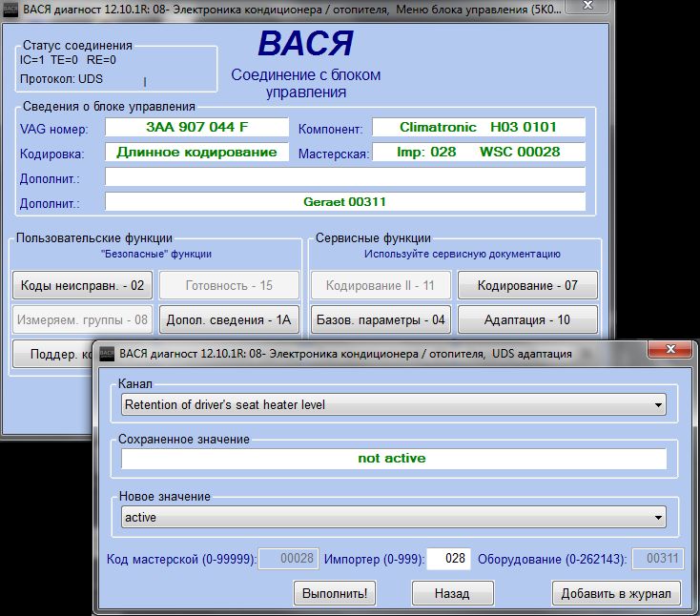Open "Кодирование - 07" in main window
The height and width of the screenshot is (616, 700).
(x=527, y=285)
